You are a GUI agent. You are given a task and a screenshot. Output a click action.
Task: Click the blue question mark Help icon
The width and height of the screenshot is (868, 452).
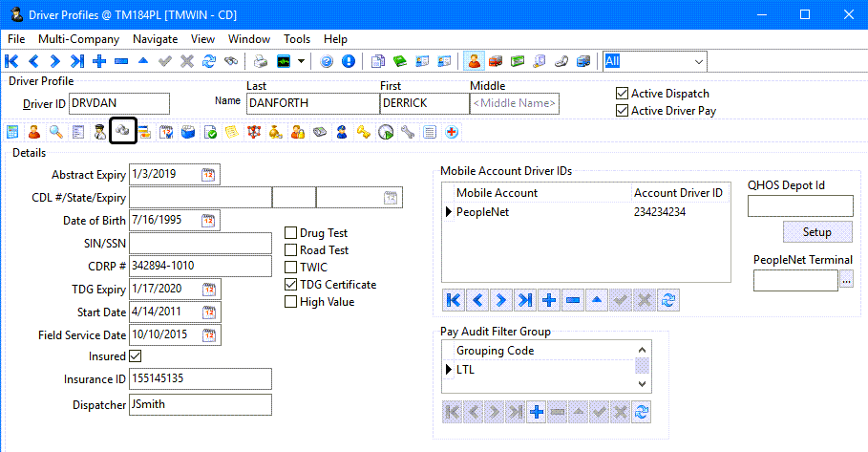click(x=326, y=61)
